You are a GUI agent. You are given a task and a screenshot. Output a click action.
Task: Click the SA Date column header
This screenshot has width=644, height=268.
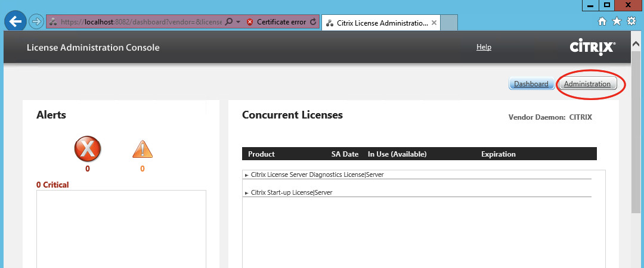pyautogui.click(x=345, y=154)
